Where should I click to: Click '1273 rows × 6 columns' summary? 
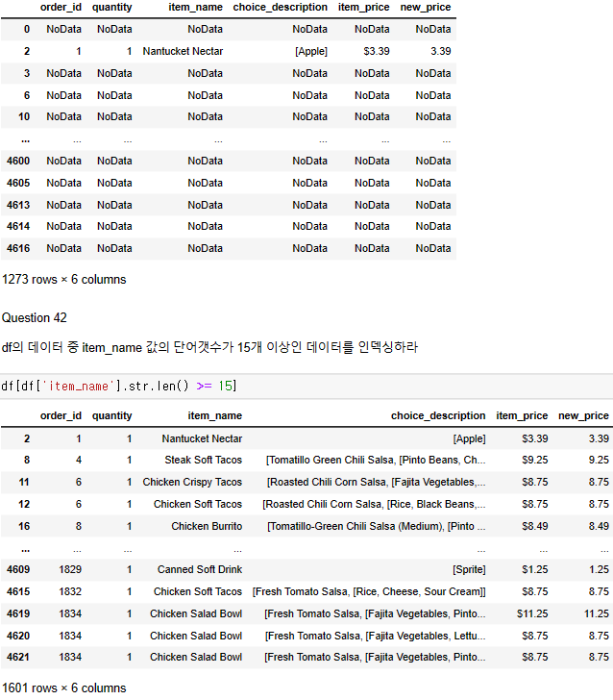pyautogui.click(x=63, y=280)
